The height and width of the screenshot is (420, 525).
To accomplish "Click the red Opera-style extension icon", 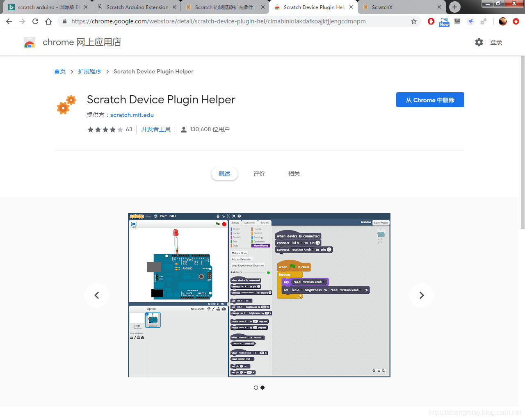I will point(431,21).
